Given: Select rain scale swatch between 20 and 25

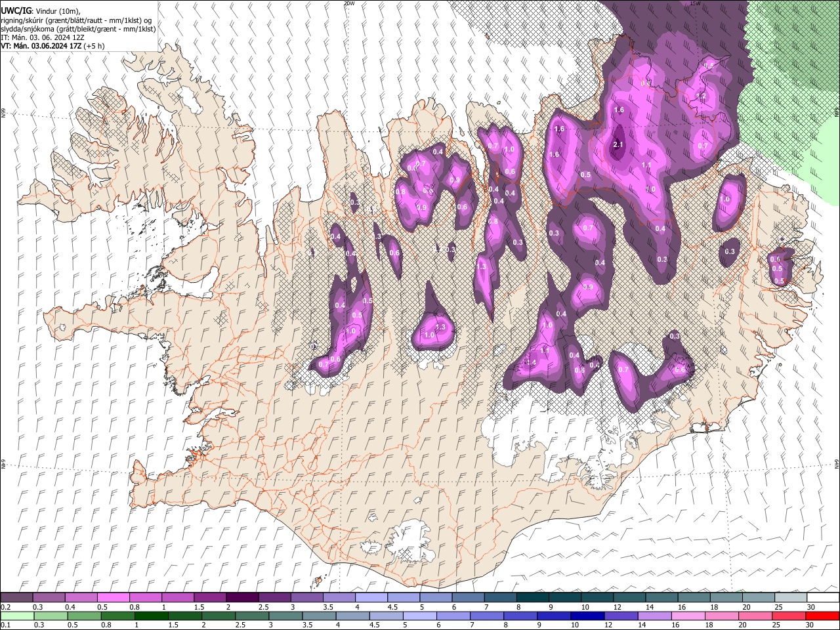Looking at the screenshot, I should pos(756,616).
